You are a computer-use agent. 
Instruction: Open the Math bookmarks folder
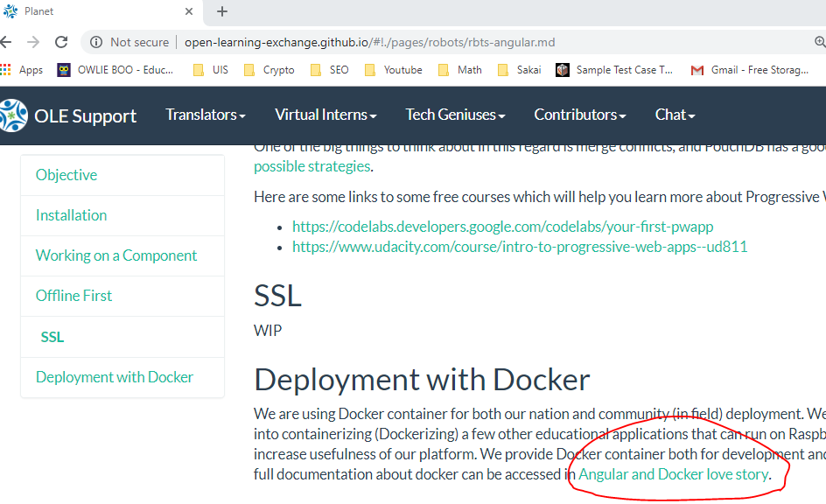(x=460, y=69)
